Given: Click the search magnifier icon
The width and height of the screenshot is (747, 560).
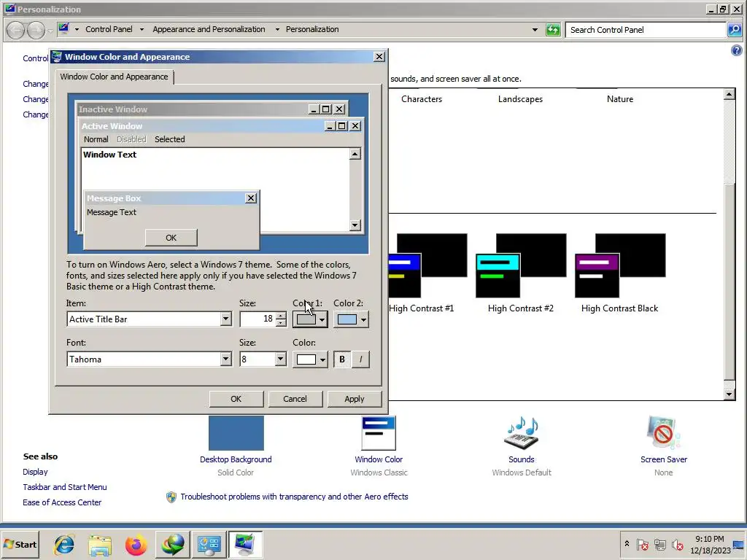Looking at the screenshot, I should tap(735, 29).
